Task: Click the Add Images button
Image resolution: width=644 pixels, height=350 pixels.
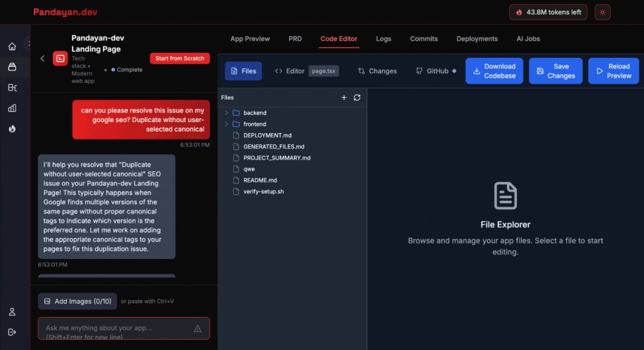Action: pos(77,301)
